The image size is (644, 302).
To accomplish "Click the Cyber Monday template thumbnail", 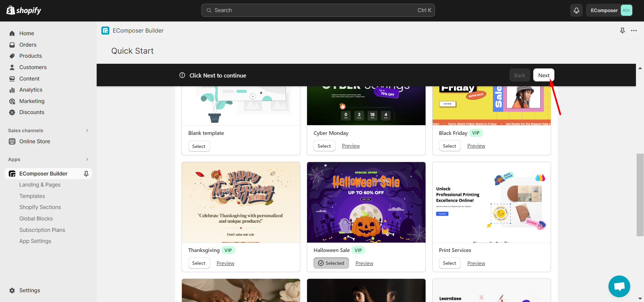I will click(x=366, y=105).
